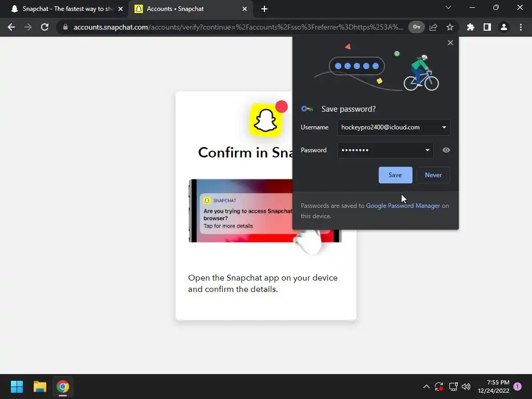The height and width of the screenshot is (399, 532).
Task: Open the Chrome profile icon
Action: click(x=504, y=27)
